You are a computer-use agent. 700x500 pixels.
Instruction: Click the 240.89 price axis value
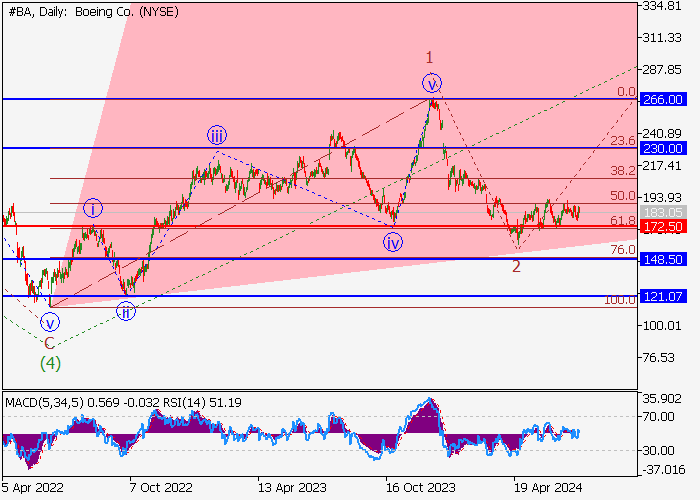662,133
